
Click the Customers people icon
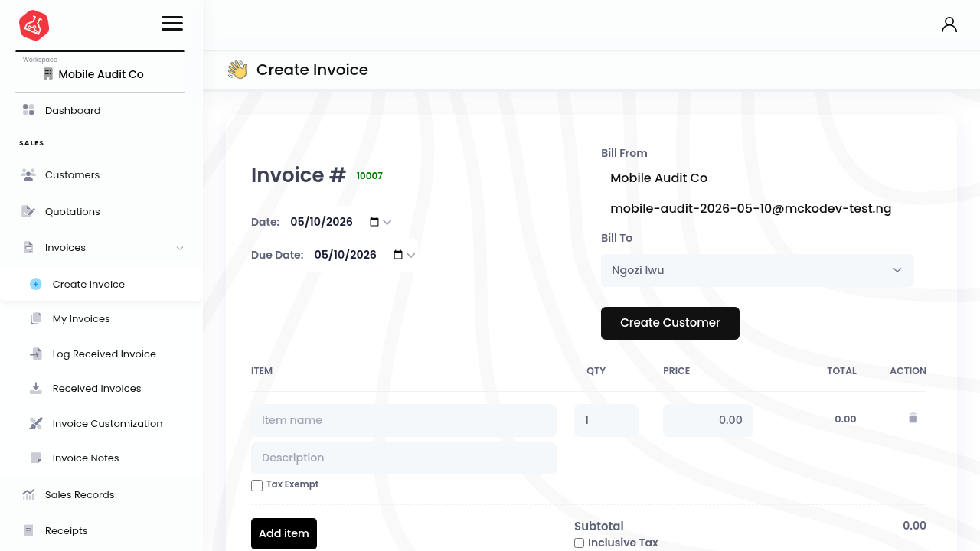(28, 174)
